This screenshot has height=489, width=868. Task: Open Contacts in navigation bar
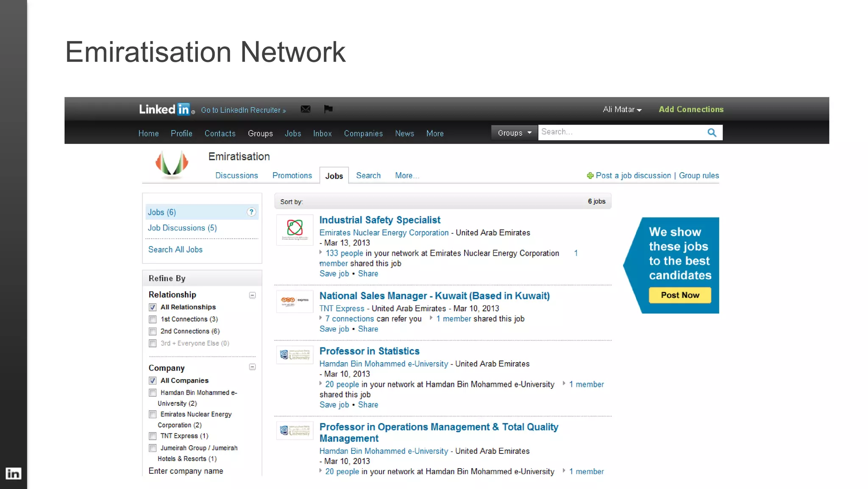(220, 133)
